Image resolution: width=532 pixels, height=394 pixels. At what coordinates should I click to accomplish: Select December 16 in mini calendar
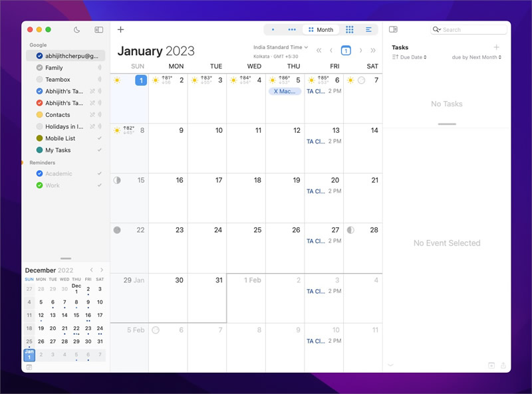click(x=88, y=316)
